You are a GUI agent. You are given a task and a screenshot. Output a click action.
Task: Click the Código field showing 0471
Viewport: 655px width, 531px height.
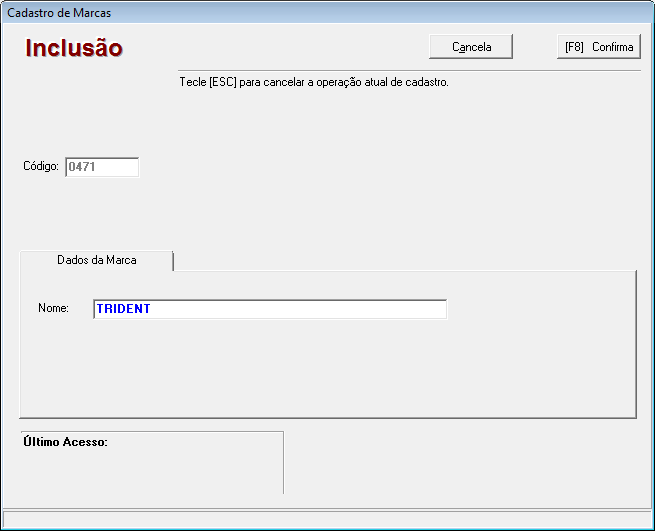coord(101,167)
